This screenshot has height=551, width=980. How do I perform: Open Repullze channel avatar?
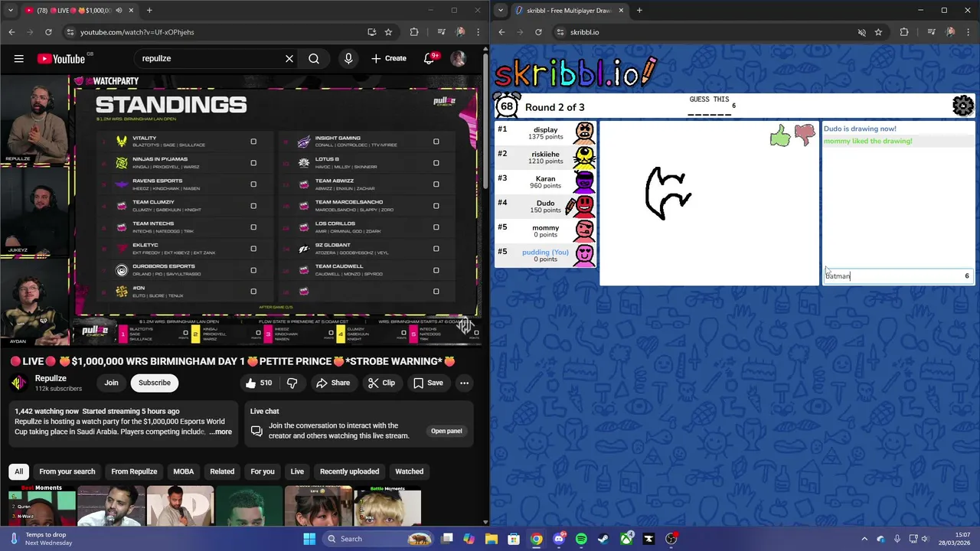click(18, 383)
